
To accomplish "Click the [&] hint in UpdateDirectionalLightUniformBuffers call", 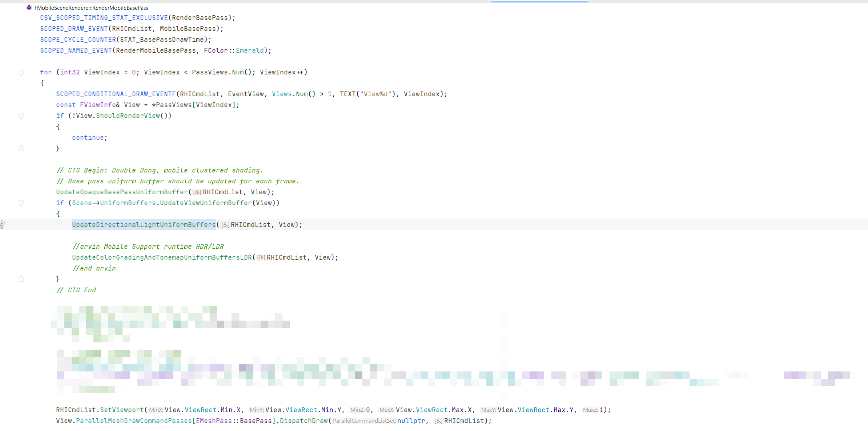I will [225, 225].
